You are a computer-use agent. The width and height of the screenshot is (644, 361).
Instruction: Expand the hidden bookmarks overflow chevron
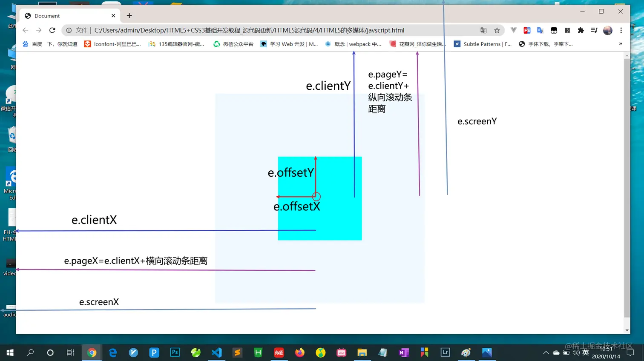pyautogui.click(x=621, y=44)
